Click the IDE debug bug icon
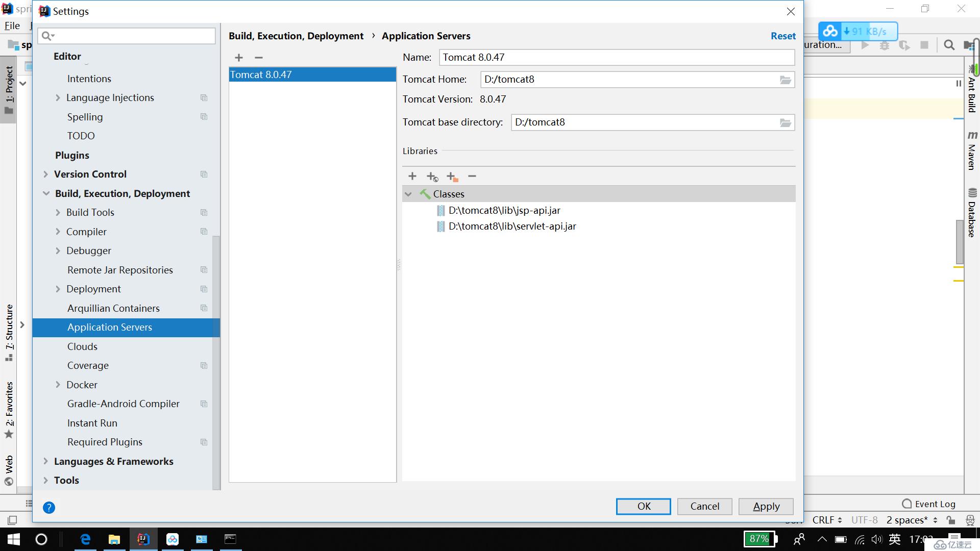This screenshot has height=551, width=980. pyautogui.click(x=885, y=45)
